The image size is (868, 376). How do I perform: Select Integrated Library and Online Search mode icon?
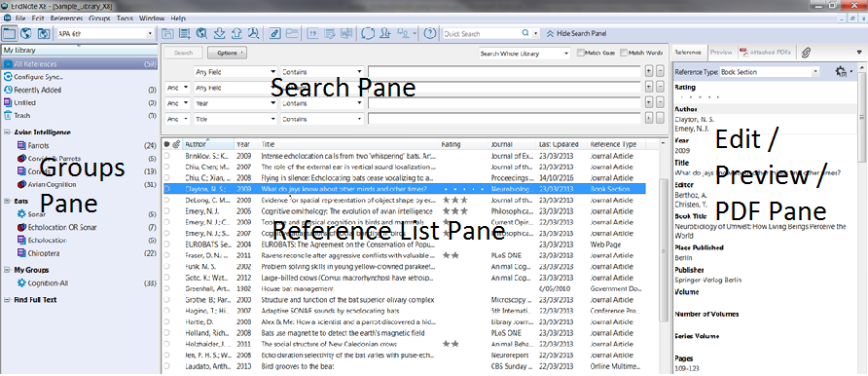(43, 33)
